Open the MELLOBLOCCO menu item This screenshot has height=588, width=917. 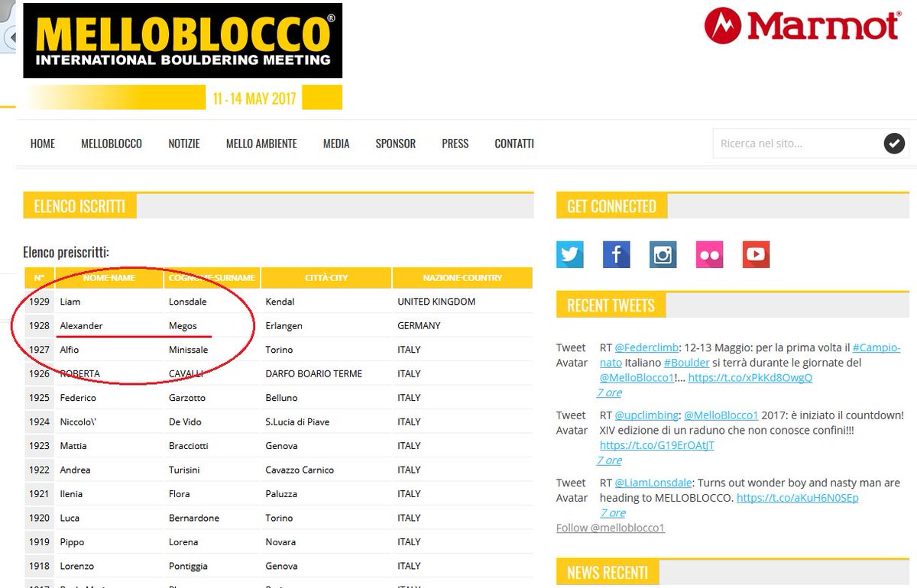[112, 144]
